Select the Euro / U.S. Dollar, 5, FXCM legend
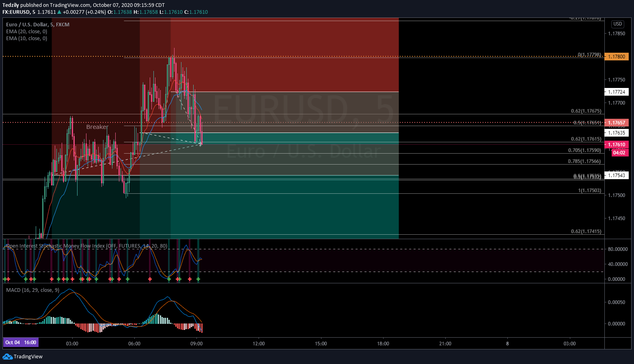 (38, 25)
